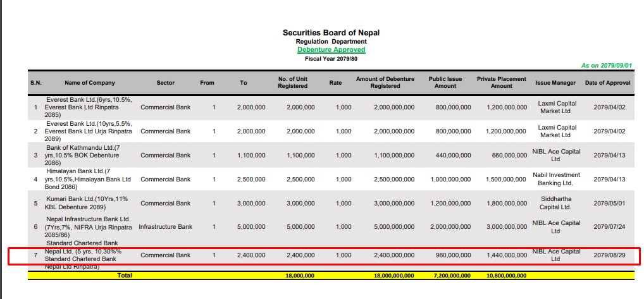The height and width of the screenshot is (299, 644).
Task: Select the "Infrastructure Bank" sector cell
Action: pos(165,227)
